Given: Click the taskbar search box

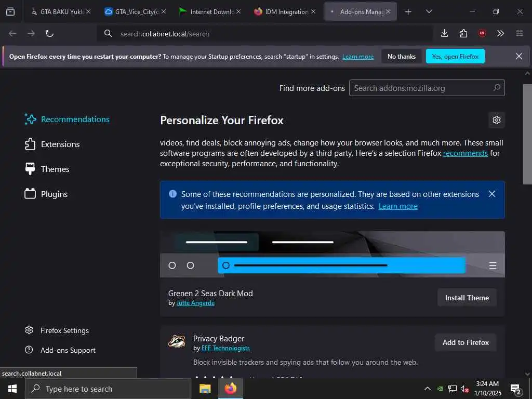Looking at the screenshot, I should (108, 389).
